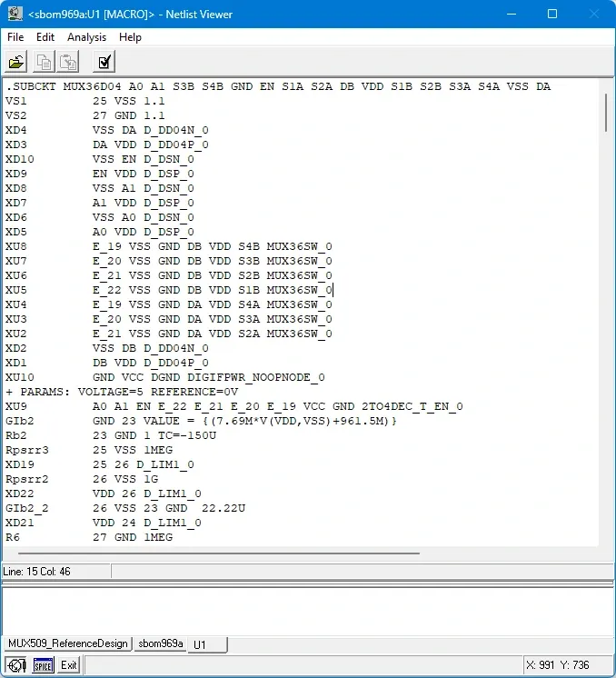Click the Rb2 TC=-150U line
The image size is (616, 678).
(x=111, y=435)
